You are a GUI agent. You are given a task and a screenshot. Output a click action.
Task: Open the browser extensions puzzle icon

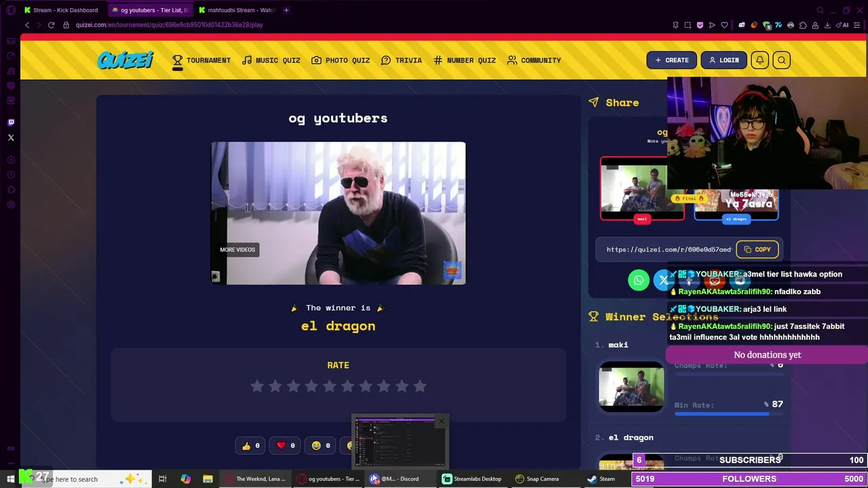click(x=803, y=25)
